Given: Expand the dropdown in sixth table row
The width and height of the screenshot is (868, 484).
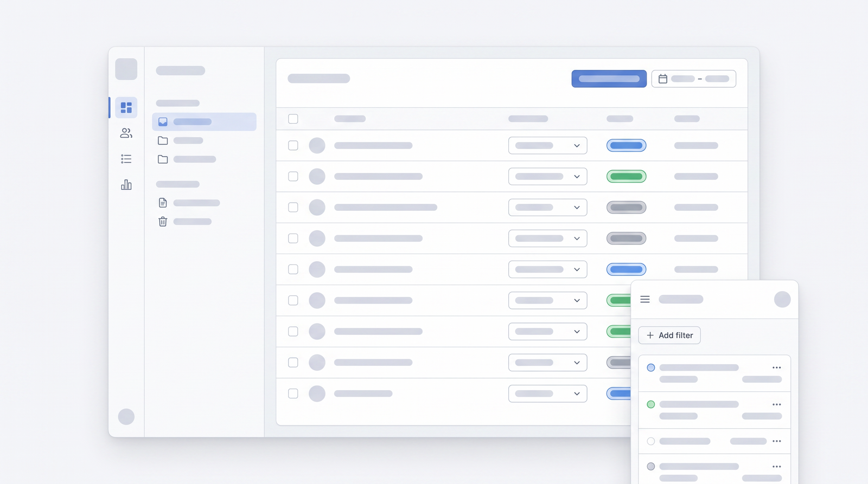Looking at the screenshot, I should 547,300.
